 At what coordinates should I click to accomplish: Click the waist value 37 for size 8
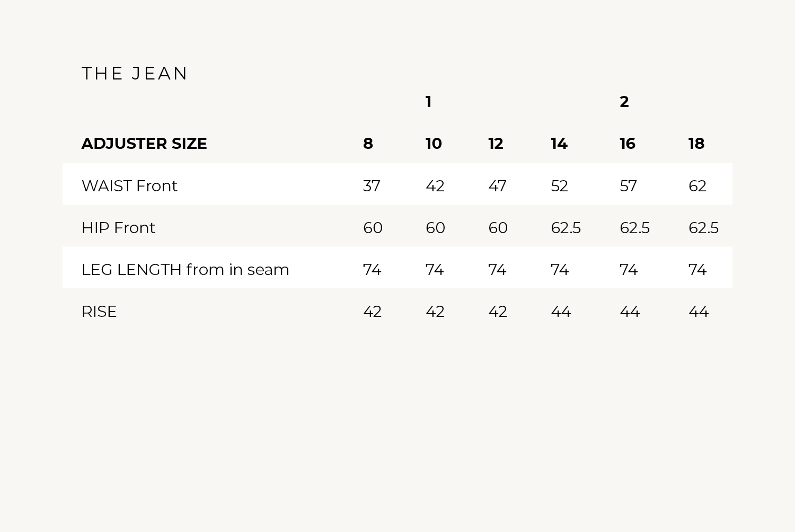pos(372,186)
